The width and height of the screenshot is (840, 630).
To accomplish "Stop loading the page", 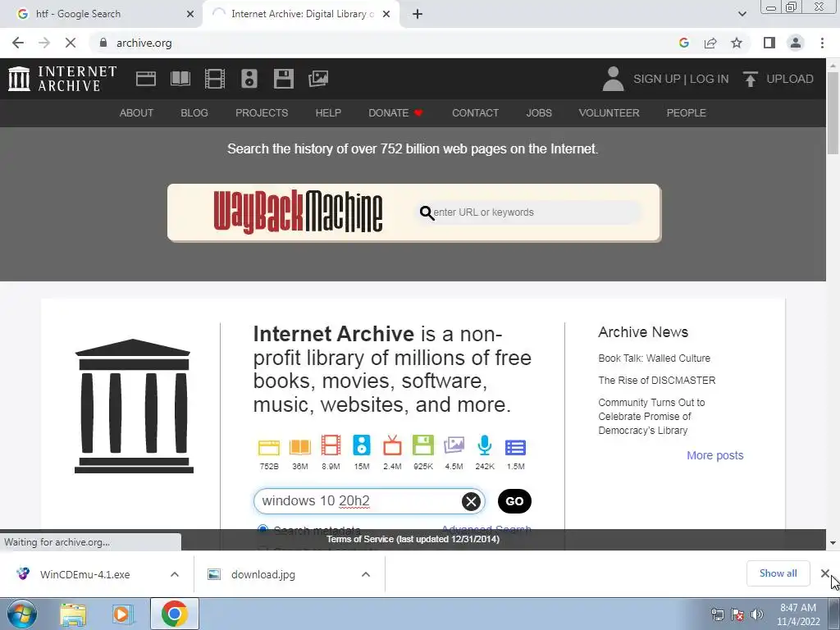I will point(71,43).
